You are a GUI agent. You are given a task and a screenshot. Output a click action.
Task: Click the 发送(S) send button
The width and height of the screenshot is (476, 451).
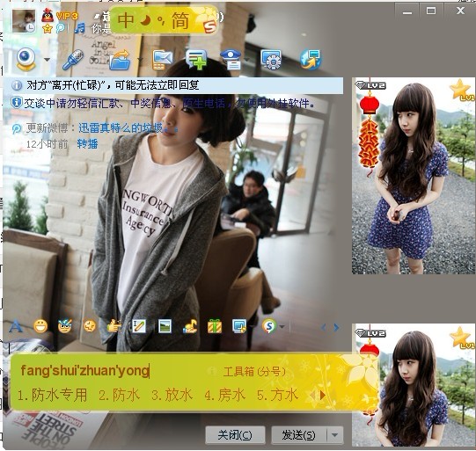click(x=298, y=435)
